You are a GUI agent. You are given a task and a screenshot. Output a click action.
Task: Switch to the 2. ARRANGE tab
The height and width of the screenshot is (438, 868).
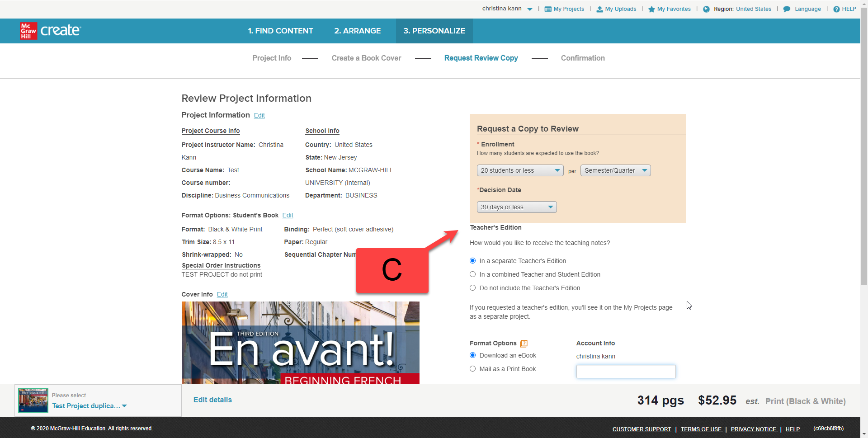357,31
